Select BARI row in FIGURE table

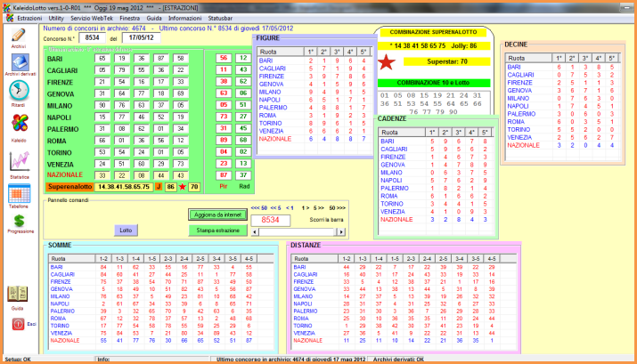point(314,61)
